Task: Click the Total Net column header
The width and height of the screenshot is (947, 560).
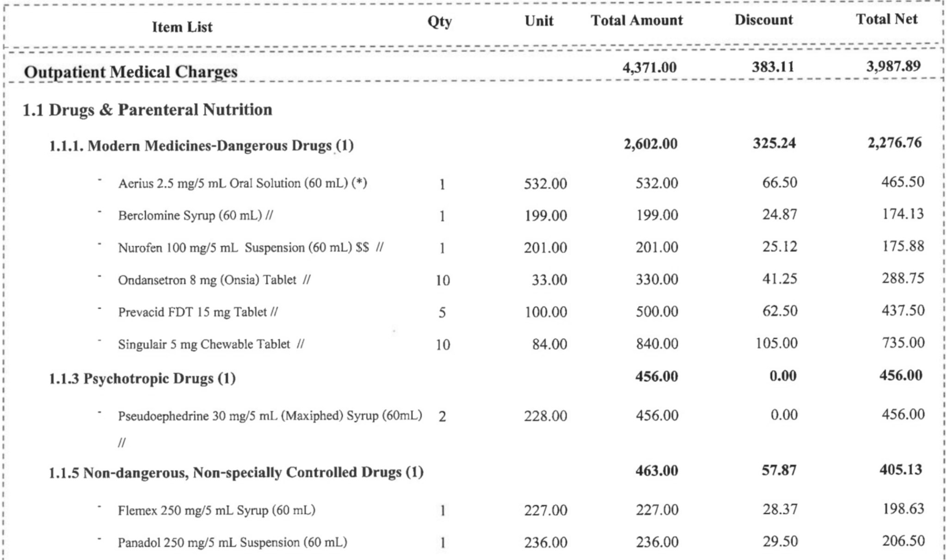Action: [886, 19]
